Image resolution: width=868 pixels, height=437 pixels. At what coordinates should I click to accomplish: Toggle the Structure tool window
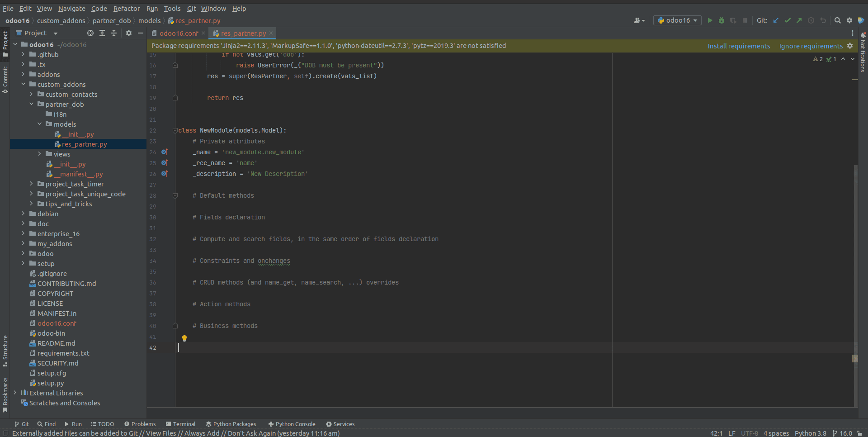5,351
